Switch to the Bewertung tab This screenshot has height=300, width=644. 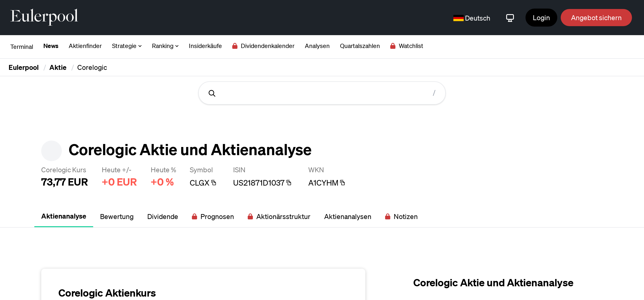click(x=117, y=216)
